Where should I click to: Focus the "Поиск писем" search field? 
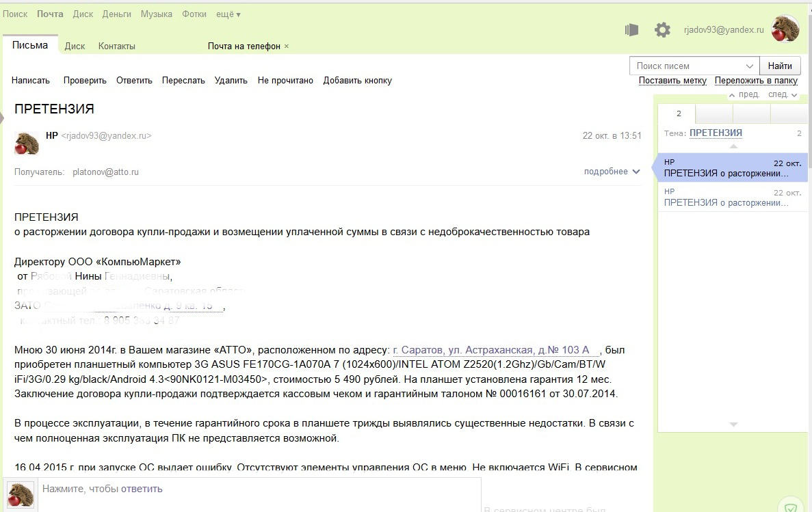tap(686, 66)
